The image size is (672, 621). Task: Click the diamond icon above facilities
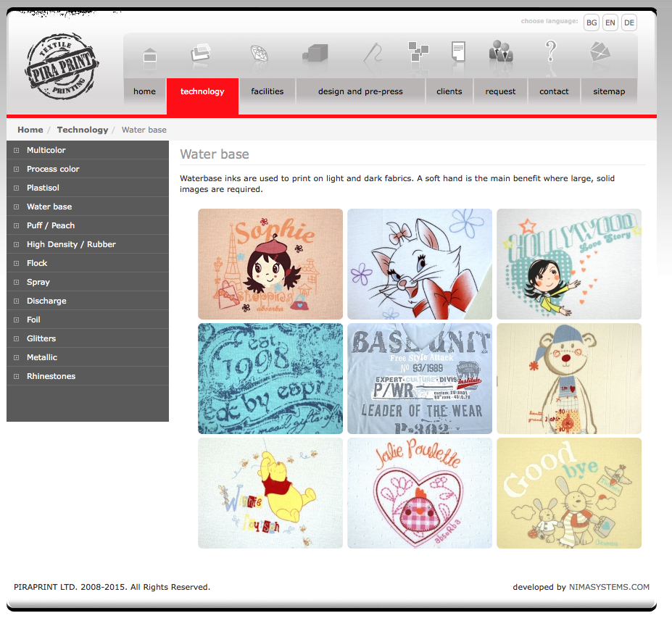[260, 54]
